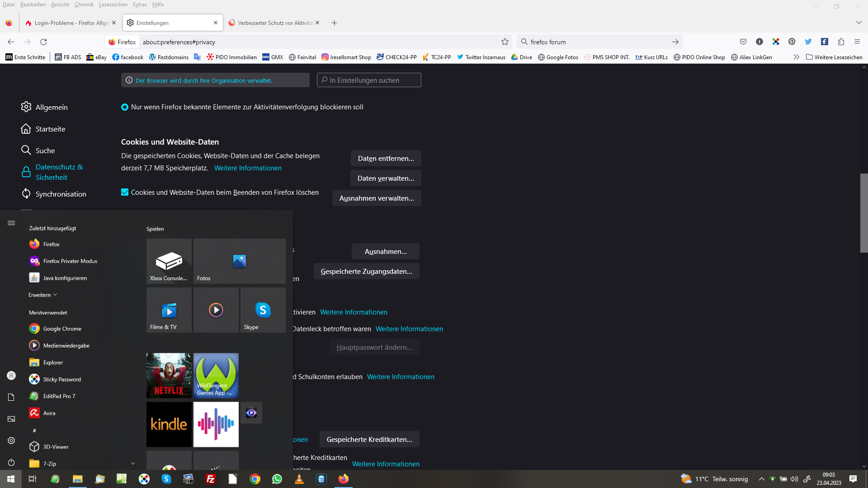The height and width of the screenshot is (488, 868).
Task: Click the bookmark star icon in address bar
Action: pos(505,42)
